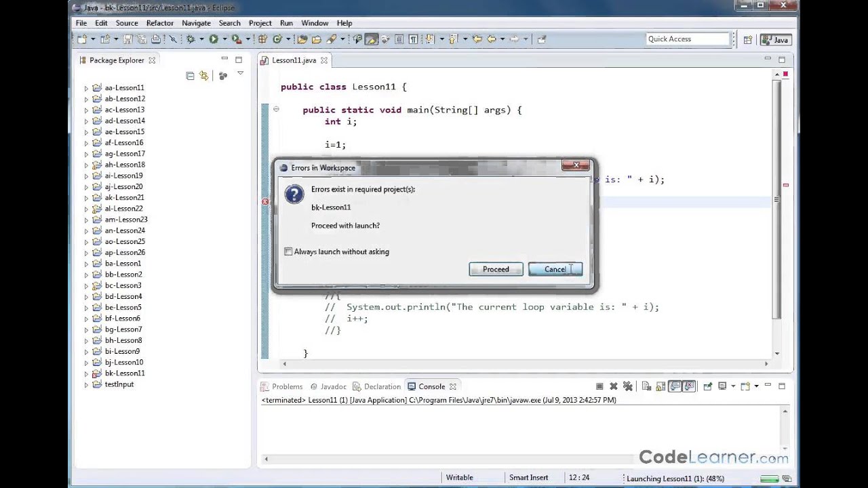Click Collapse All in Package Explorer
868x488 pixels.
click(190, 76)
